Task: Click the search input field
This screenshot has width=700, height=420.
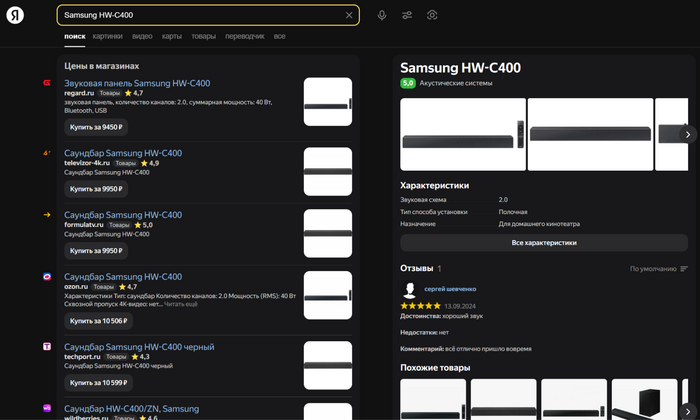Action: click(x=200, y=15)
